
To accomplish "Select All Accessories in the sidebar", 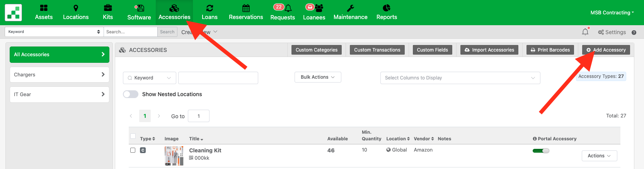I will coord(60,55).
